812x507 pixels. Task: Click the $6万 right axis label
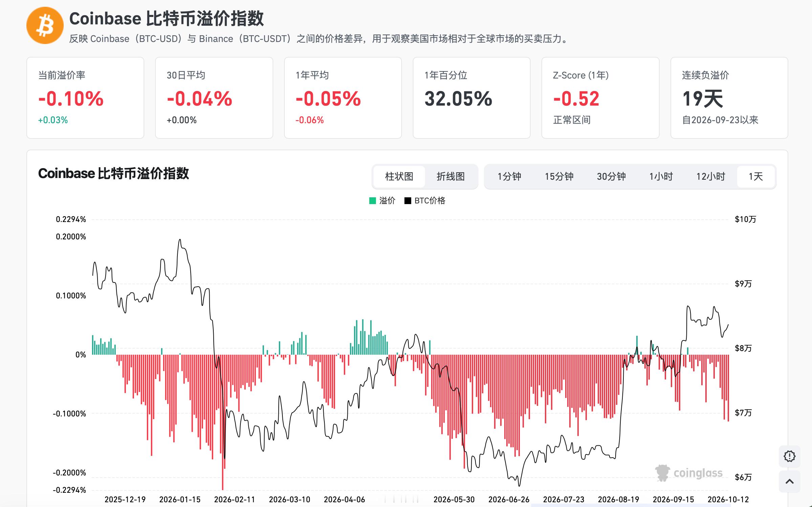(743, 477)
